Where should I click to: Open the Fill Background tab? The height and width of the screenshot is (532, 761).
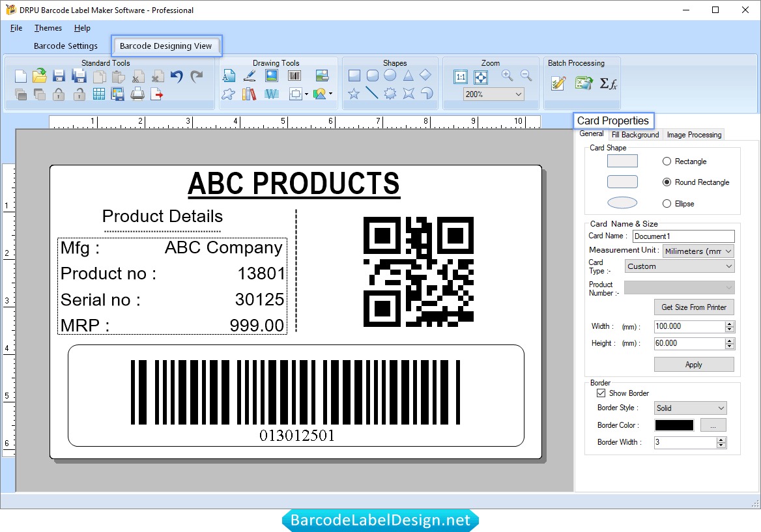click(x=635, y=135)
